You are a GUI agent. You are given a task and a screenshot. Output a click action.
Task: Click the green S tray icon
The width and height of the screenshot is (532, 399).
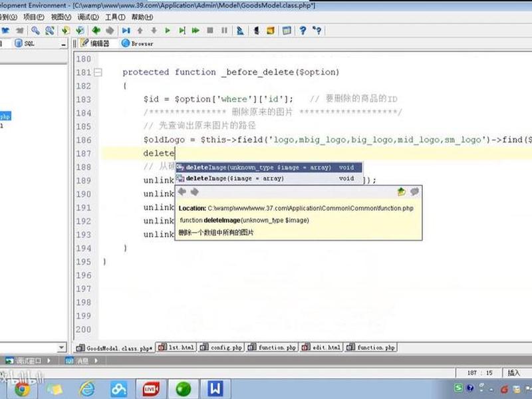458,388
